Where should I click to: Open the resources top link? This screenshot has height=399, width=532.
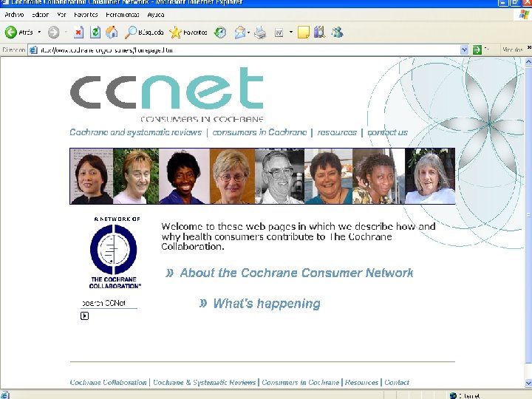(337, 132)
